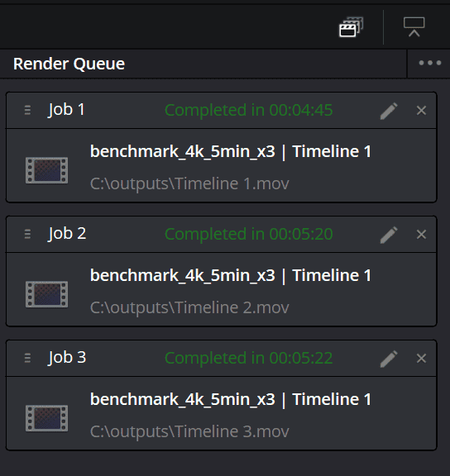
Task: Click the Render Queue panel title
Action: pos(69,64)
